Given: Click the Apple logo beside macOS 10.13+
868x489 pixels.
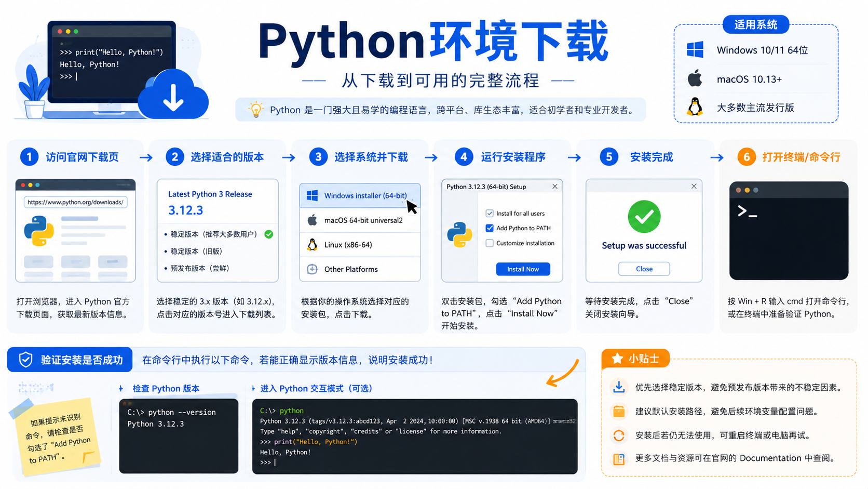Looking at the screenshot, I should (695, 78).
